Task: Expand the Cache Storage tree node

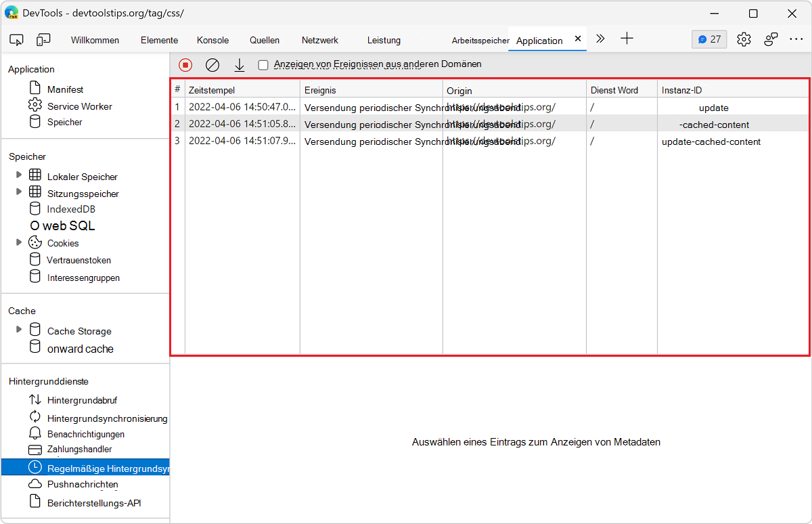Action: tap(19, 330)
